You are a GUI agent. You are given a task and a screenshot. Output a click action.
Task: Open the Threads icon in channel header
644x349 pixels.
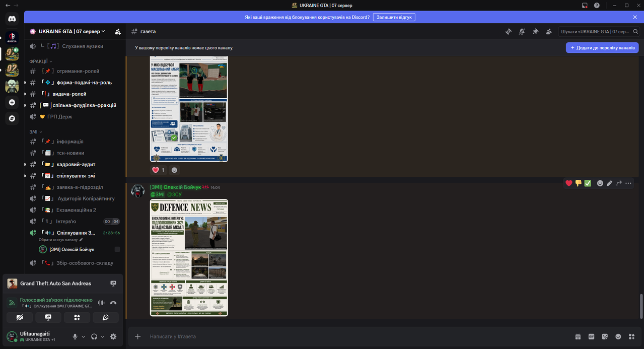[509, 31]
